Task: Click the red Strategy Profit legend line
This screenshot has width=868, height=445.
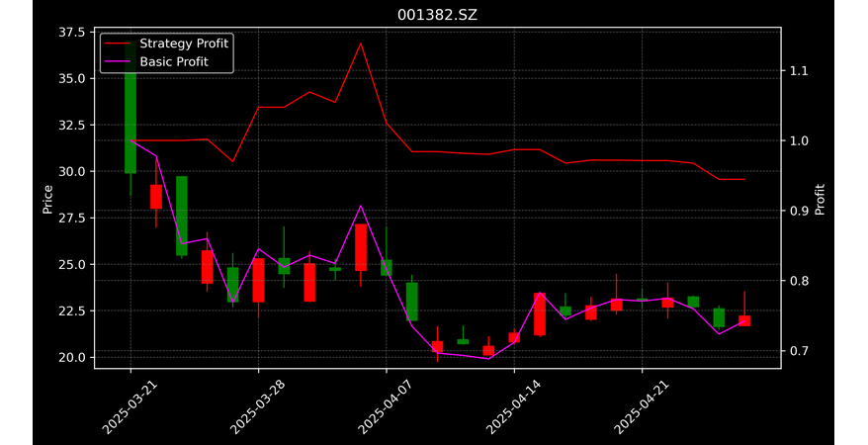Action: [x=119, y=44]
